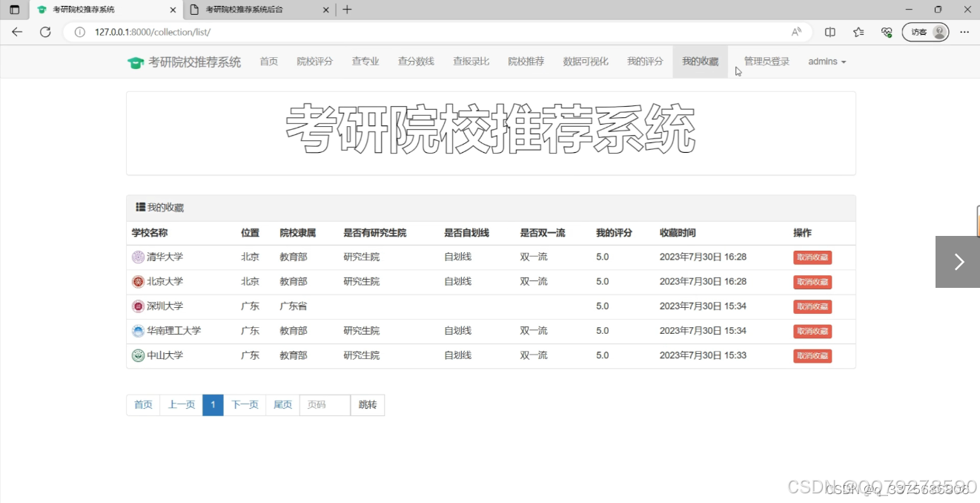The height and width of the screenshot is (503, 980).
Task: Open 华南理工大学 school name link
Action: 173,331
